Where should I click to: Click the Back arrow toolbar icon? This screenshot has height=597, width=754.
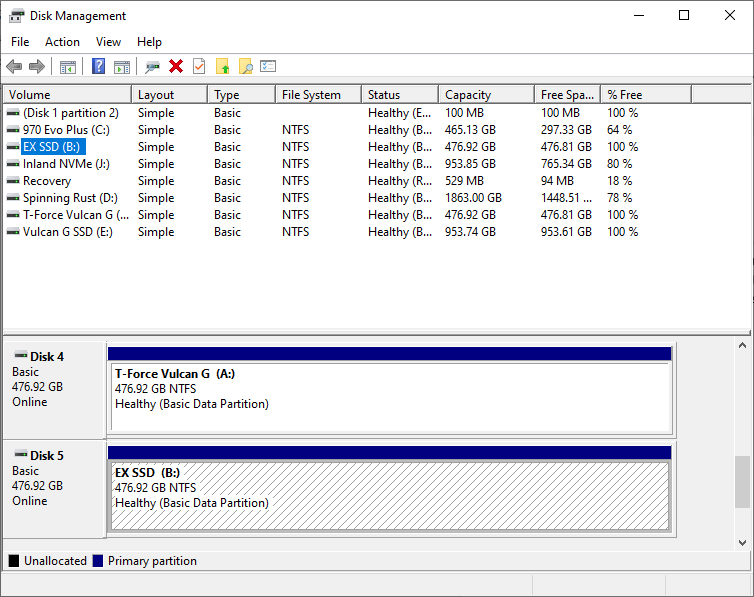click(x=14, y=66)
